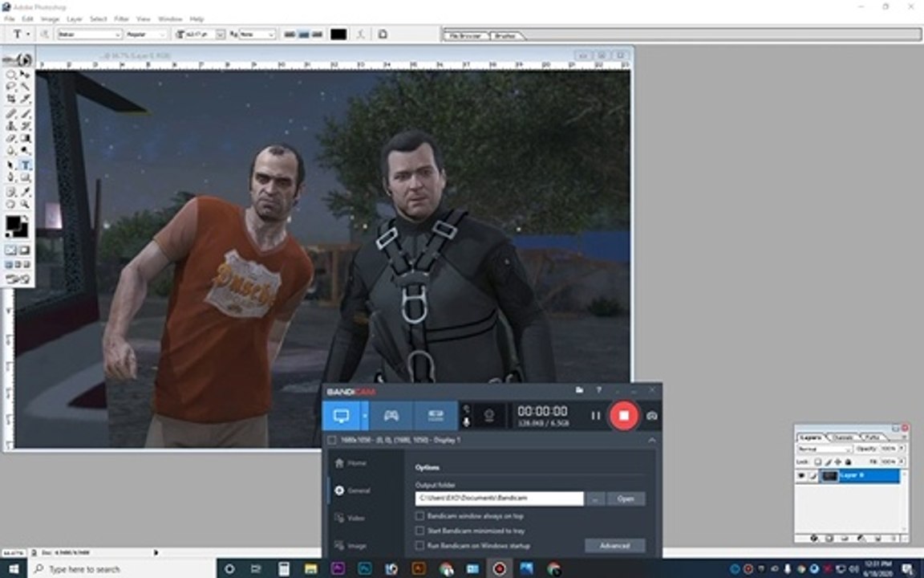Select the Rectangular Marquee tool
924x578 pixels.
pos(10,75)
